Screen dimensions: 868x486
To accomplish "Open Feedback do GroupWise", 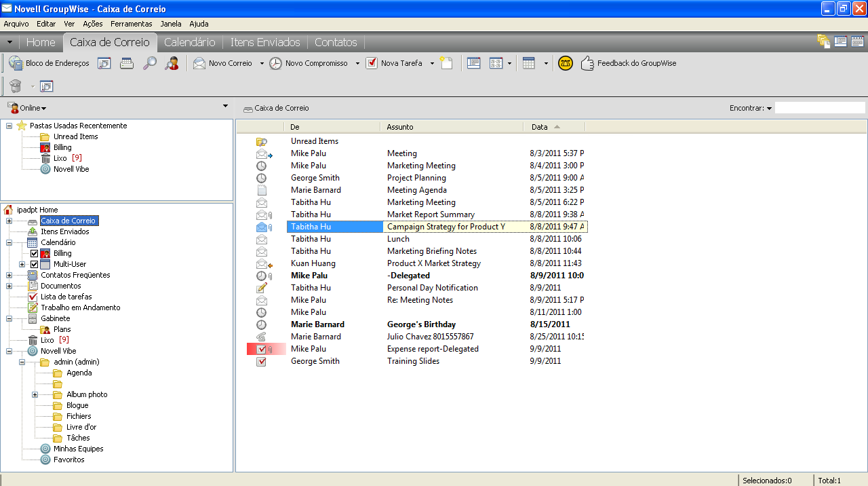I will coord(629,63).
